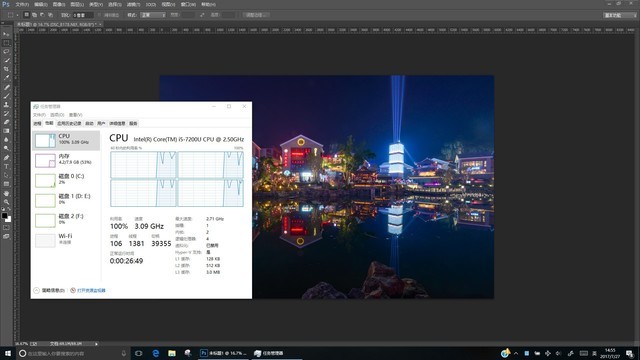Select the Quick Selection tool
The image size is (640, 360).
pos(6,60)
